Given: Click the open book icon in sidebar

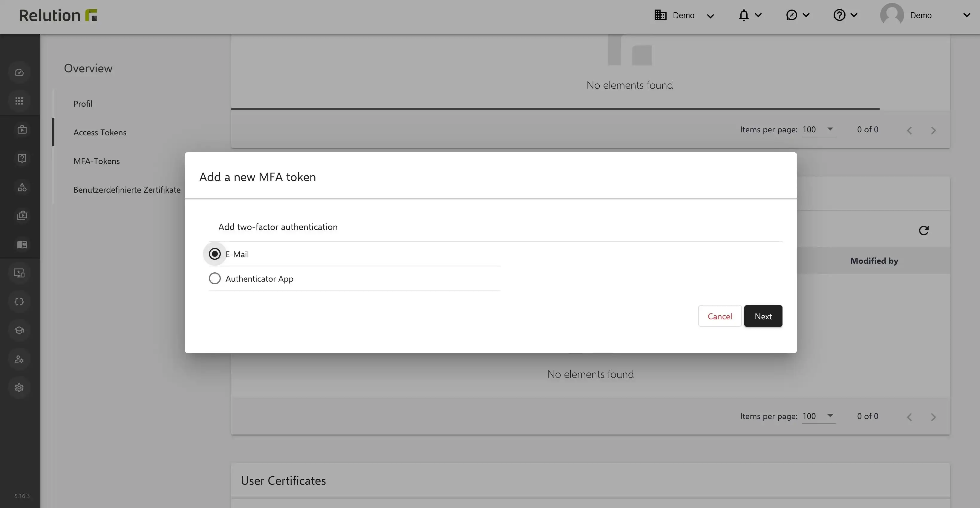Looking at the screenshot, I should [x=22, y=244].
